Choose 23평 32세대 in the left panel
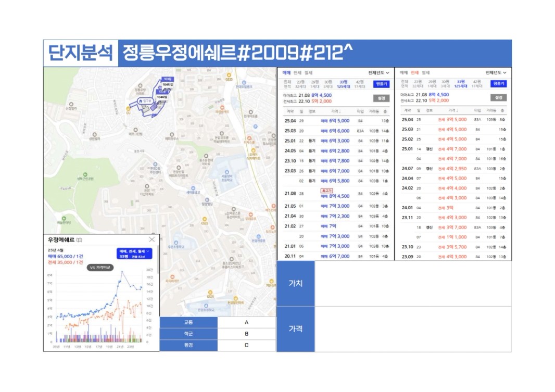 300,84
